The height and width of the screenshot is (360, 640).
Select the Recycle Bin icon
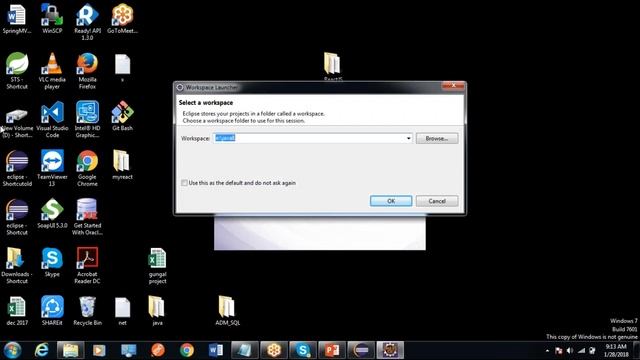pyautogui.click(x=87, y=311)
